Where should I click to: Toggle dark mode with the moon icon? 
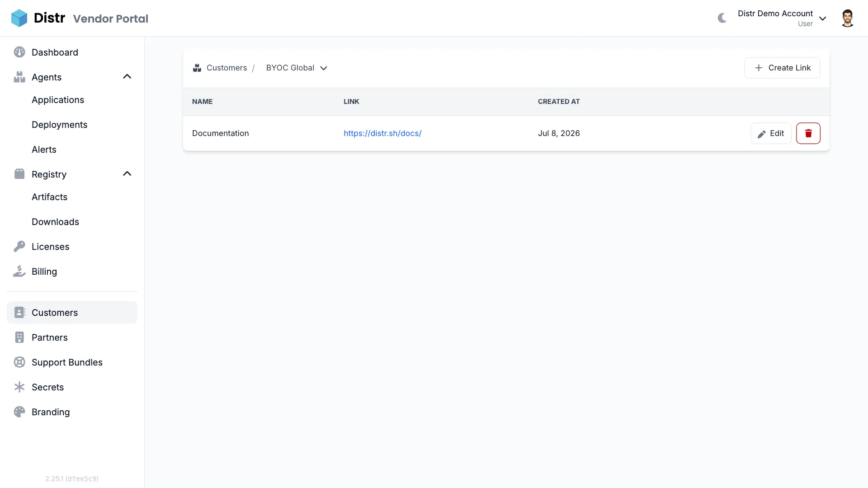pyautogui.click(x=722, y=18)
